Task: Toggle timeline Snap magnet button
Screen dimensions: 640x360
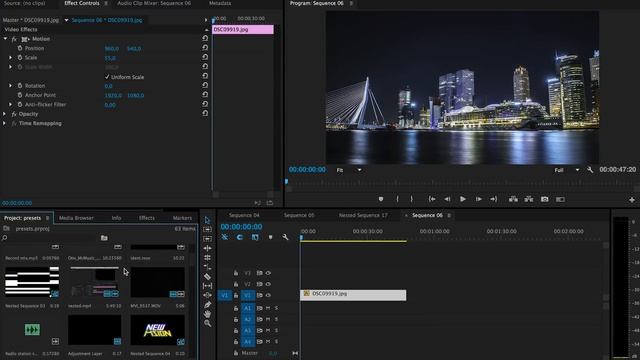Action: click(240, 237)
